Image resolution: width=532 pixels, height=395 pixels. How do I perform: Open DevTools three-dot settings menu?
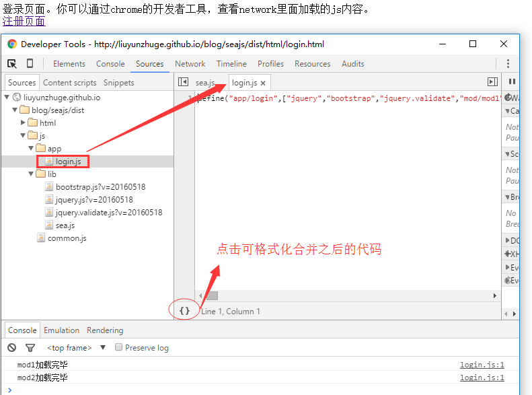508,63
